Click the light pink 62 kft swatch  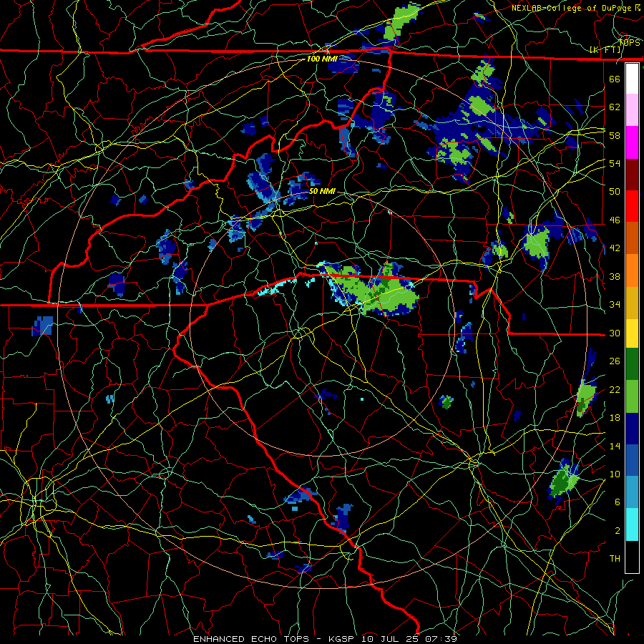[x=632, y=110]
